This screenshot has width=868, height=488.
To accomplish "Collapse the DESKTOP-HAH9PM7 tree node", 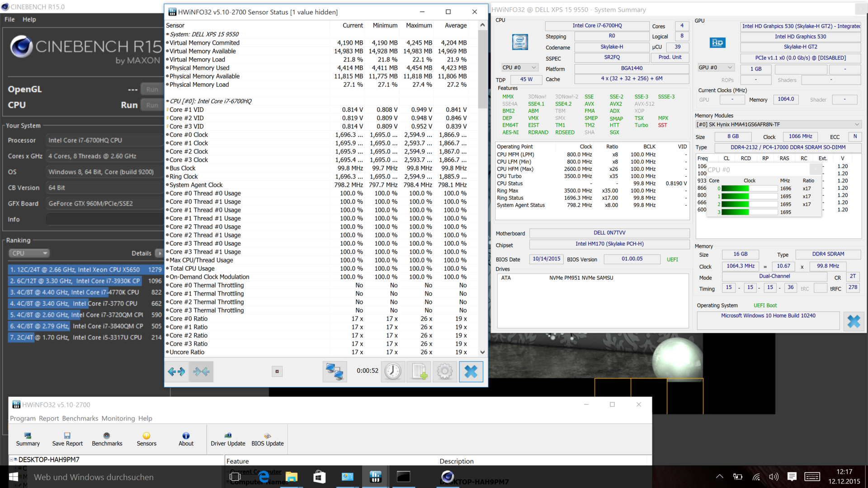I will (x=11, y=460).
